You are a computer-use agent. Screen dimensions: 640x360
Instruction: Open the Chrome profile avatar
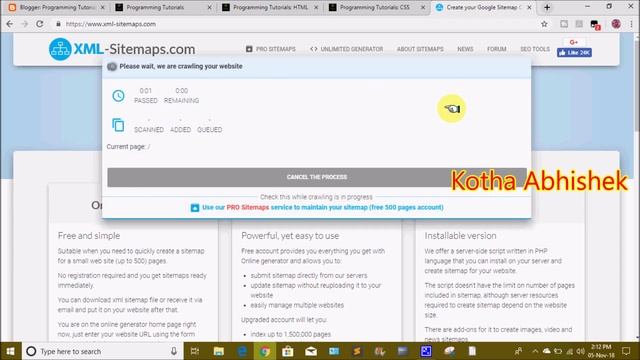tap(616, 24)
